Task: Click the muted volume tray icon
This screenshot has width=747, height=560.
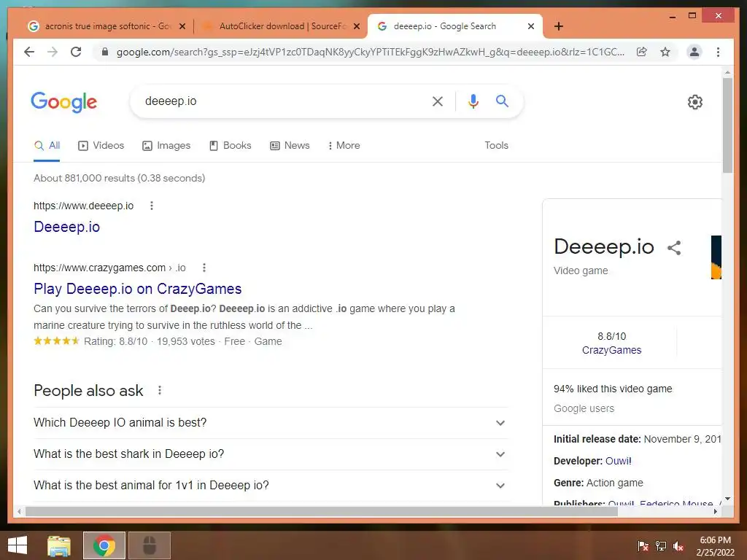Action: [678, 546]
